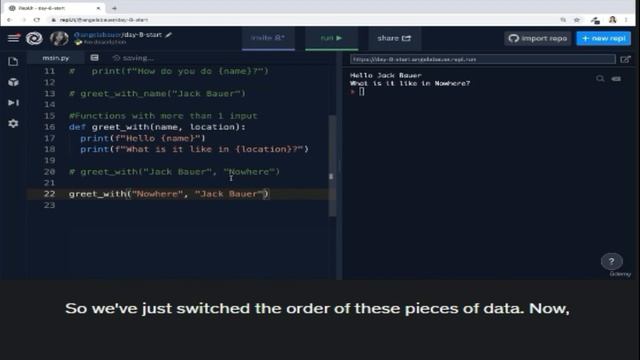Open the Replit hamburger menu
This screenshot has width=640, height=360.
pos(13,38)
